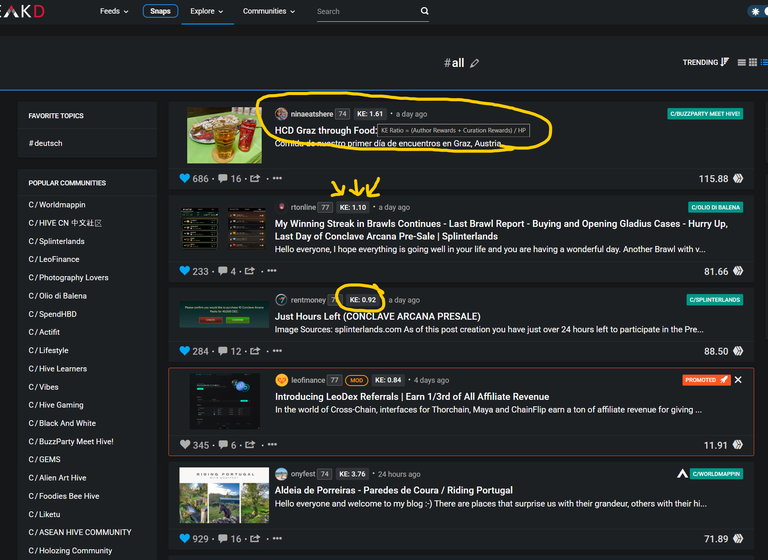Click the search magnifier icon
The width and height of the screenshot is (768, 560).
(425, 11)
